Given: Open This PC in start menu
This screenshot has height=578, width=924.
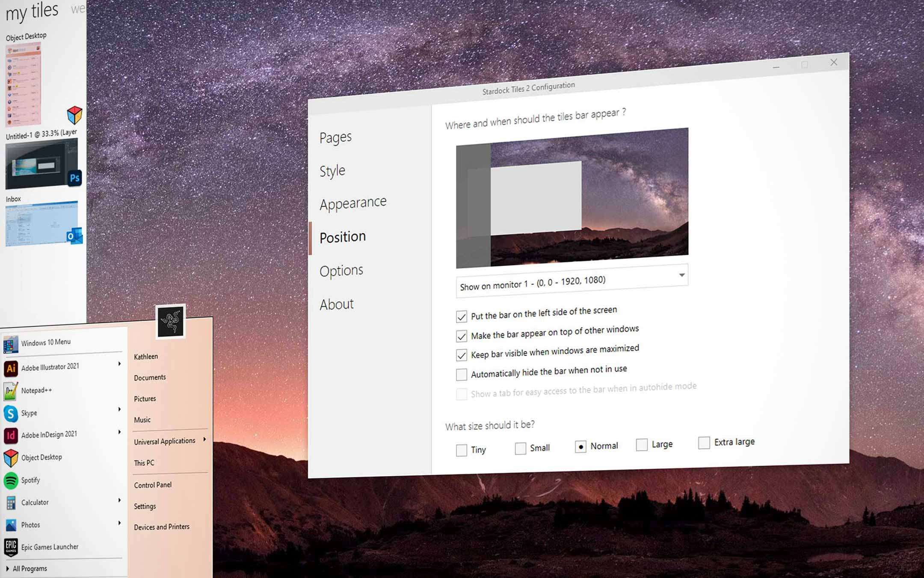Looking at the screenshot, I should click(x=144, y=463).
